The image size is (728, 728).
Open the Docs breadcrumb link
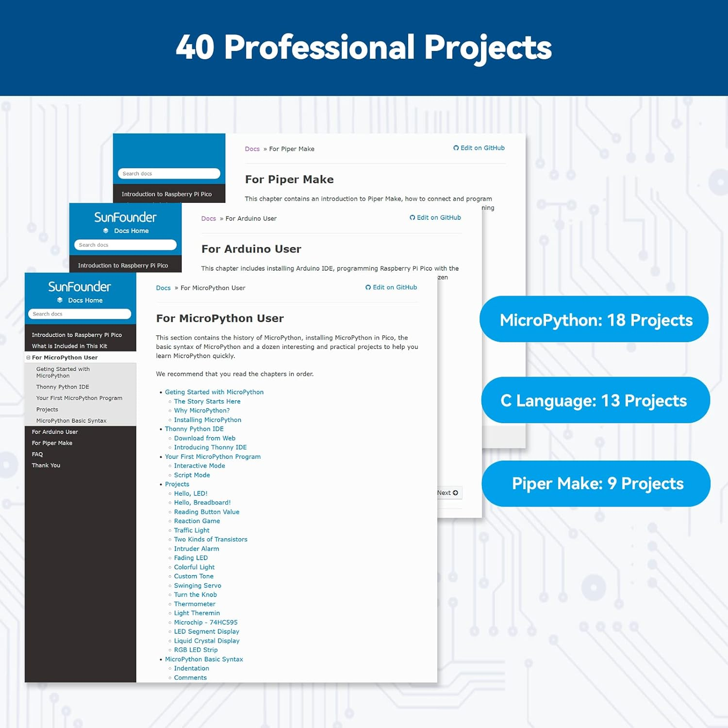[x=163, y=288]
